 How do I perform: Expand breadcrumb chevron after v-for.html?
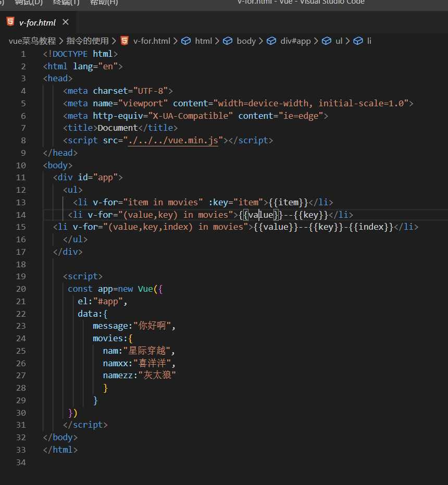point(176,41)
